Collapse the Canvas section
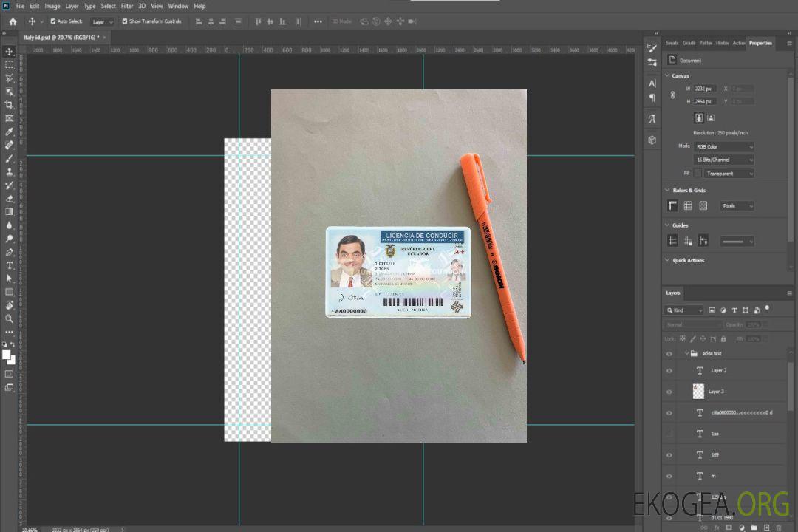Viewport: 798px width, 532px height. (667, 76)
